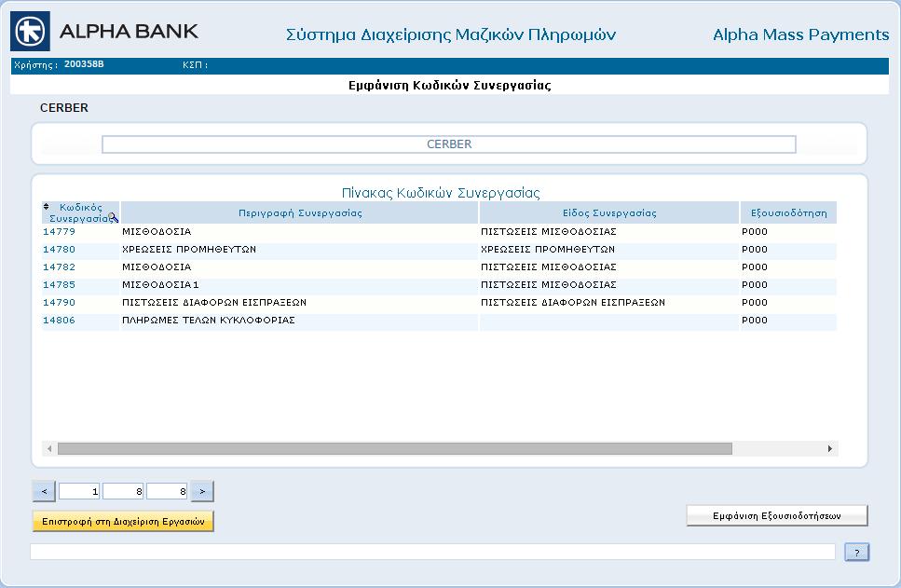Click the middle pagination field showing 8
Screen dimensions: 901x588
[x=123, y=491]
